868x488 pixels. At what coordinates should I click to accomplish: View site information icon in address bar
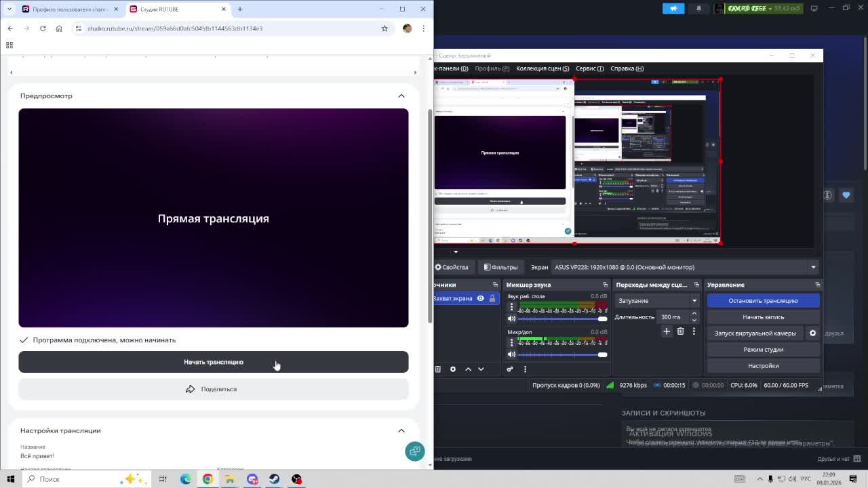pyautogui.click(x=78, y=28)
